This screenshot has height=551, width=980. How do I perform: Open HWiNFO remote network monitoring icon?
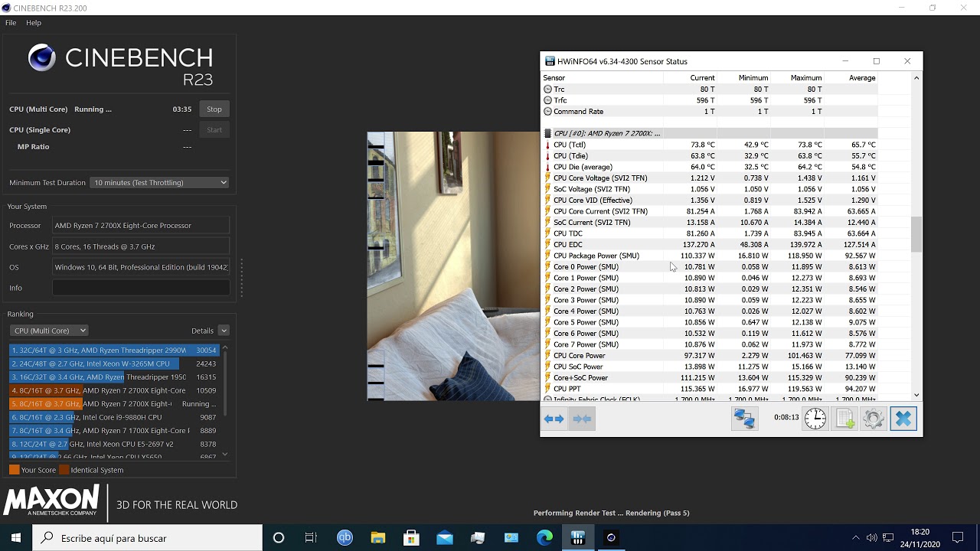744,419
